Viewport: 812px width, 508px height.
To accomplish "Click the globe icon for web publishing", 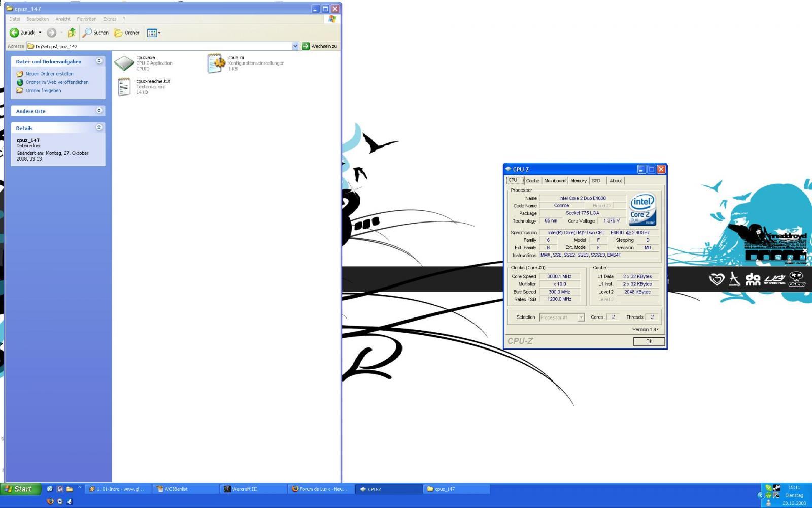I will (x=20, y=82).
